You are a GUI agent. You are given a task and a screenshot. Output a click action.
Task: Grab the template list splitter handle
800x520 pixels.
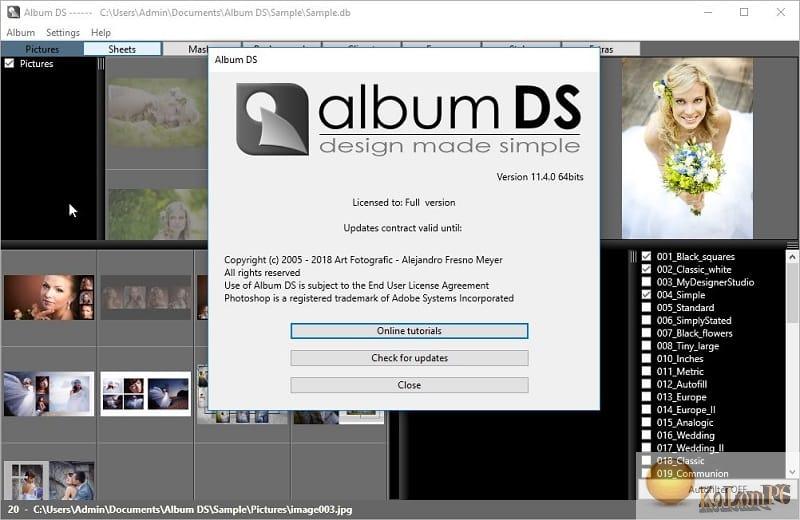pyautogui.click(x=633, y=256)
